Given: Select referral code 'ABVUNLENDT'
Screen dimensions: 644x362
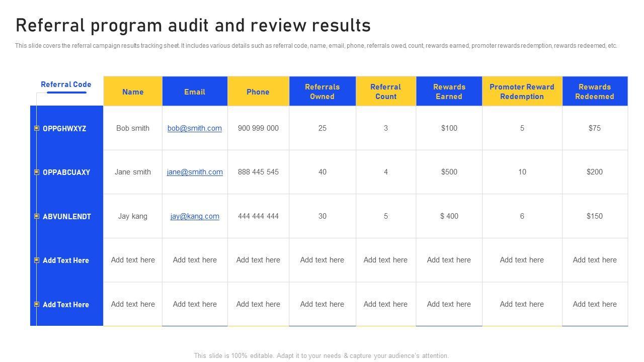Looking at the screenshot, I should click(x=67, y=217).
